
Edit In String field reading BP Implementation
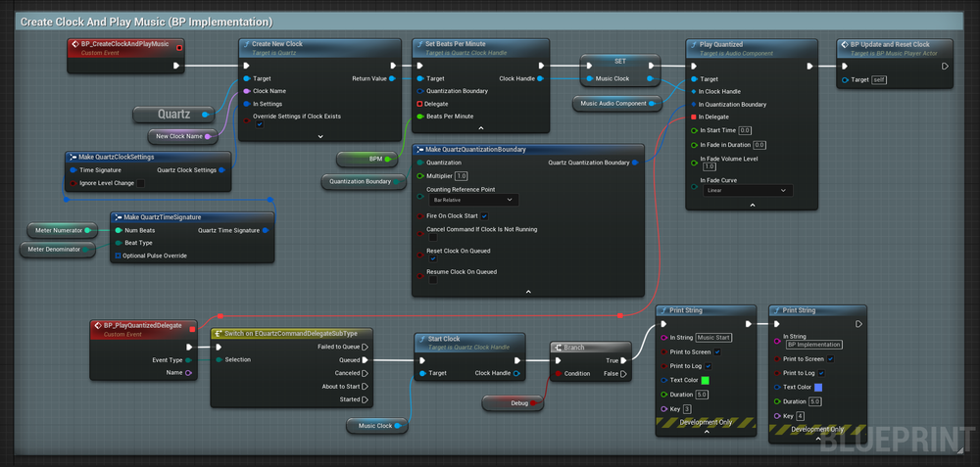click(x=813, y=345)
